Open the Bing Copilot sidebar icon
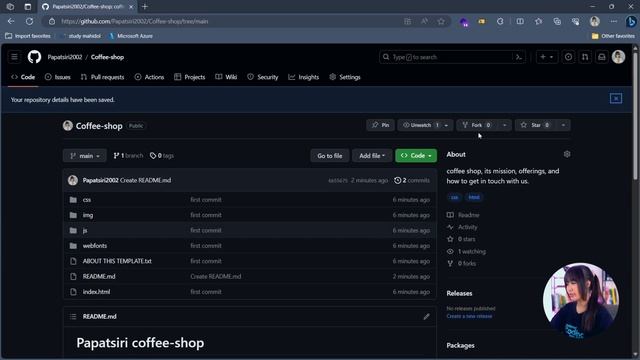The image size is (640, 360). [x=631, y=21]
